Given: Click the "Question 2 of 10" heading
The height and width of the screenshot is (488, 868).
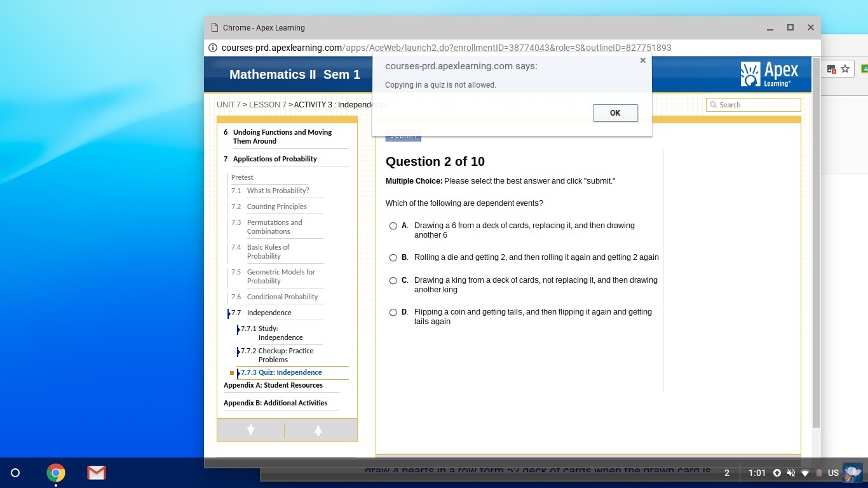Looking at the screenshot, I should (435, 161).
